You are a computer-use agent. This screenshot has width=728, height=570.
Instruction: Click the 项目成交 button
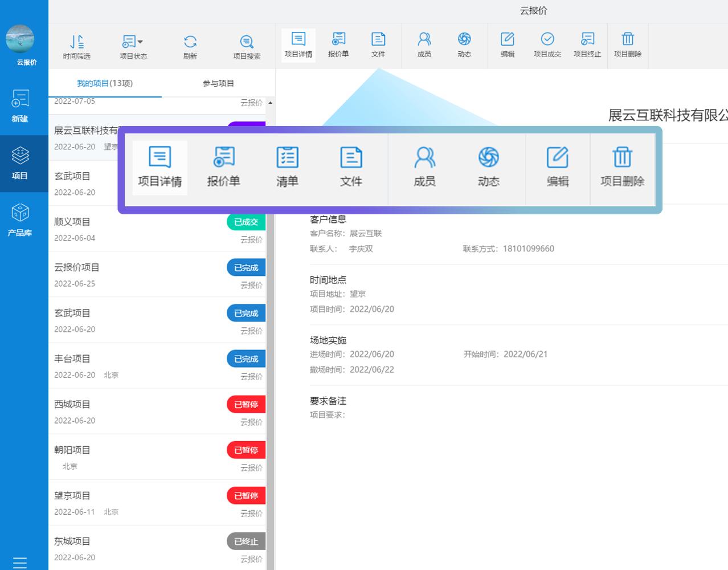(547, 46)
